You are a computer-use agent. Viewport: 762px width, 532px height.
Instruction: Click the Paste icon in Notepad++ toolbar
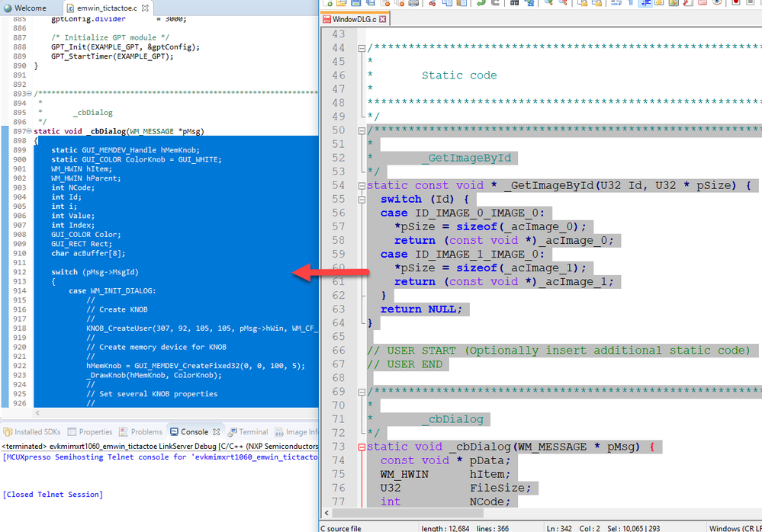pyautogui.click(x=461, y=2)
